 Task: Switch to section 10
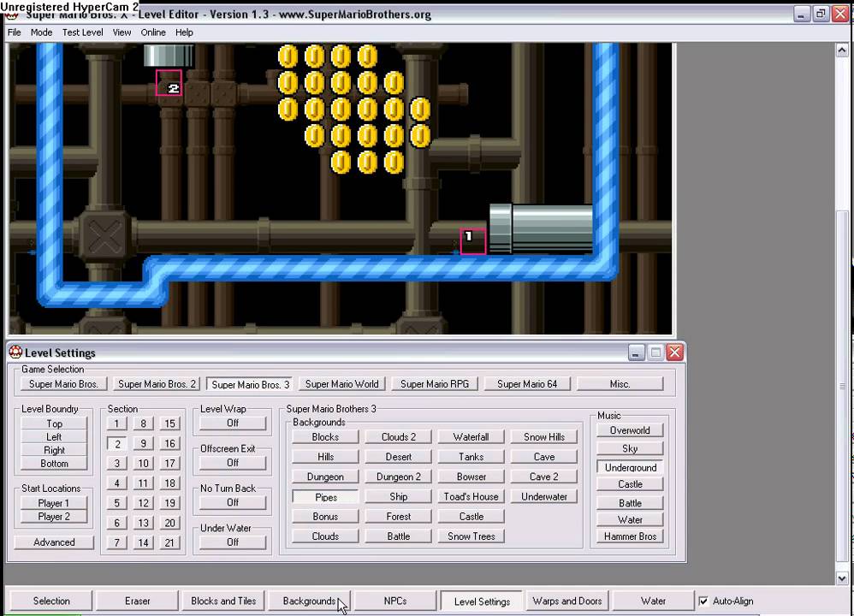pos(143,464)
